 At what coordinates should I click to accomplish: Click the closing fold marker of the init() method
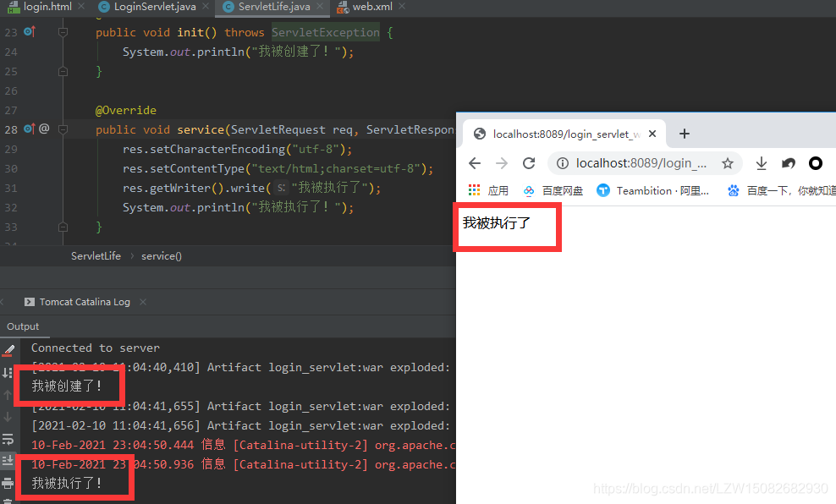click(63, 71)
